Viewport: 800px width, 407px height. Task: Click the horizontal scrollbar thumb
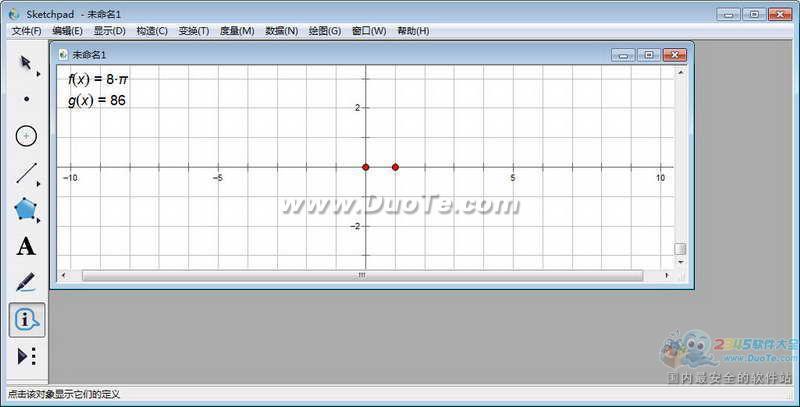pyautogui.click(x=362, y=275)
